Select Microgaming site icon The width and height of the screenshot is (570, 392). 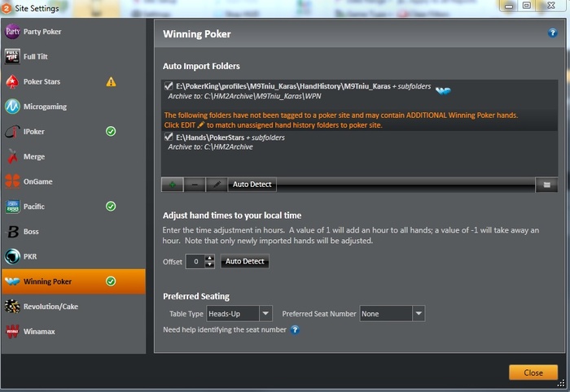pos(12,107)
